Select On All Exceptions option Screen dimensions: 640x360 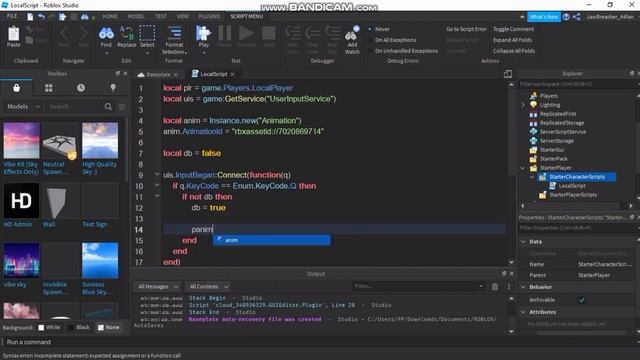pyautogui.click(x=392, y=40)
